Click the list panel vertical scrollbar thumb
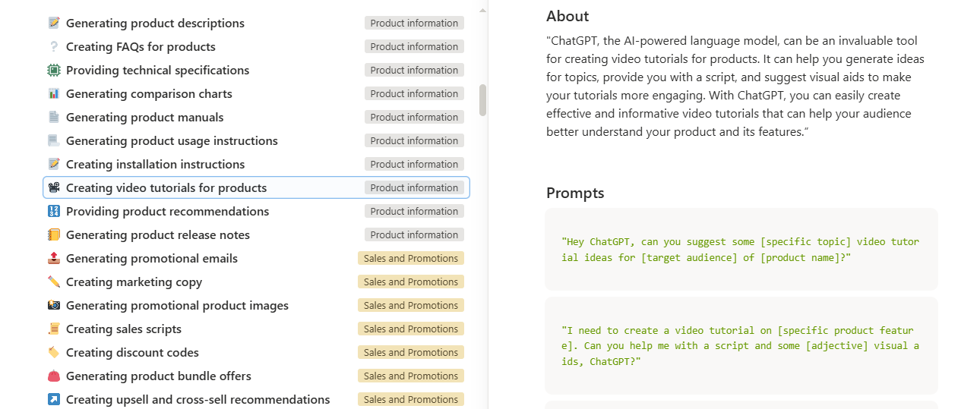 (x=482, y=100)
